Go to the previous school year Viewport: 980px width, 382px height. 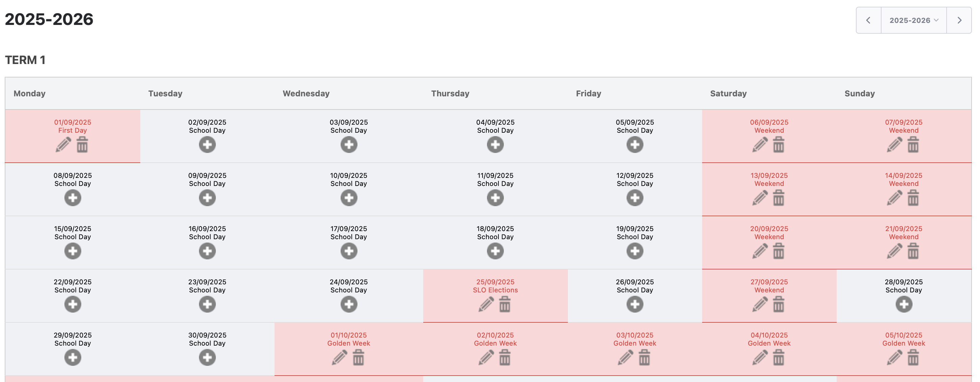pyautogui.click(x=868, y=21)
